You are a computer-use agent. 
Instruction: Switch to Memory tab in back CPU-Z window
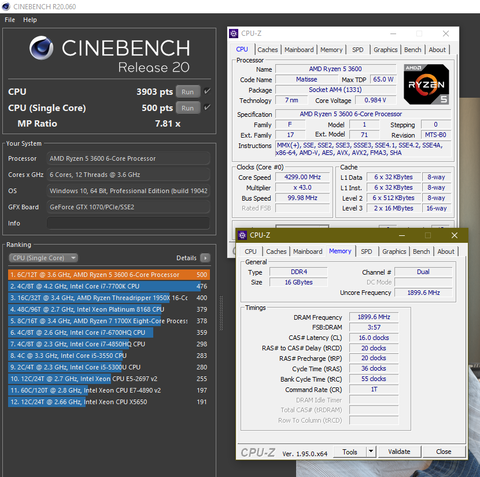click(x=331, y=50)
